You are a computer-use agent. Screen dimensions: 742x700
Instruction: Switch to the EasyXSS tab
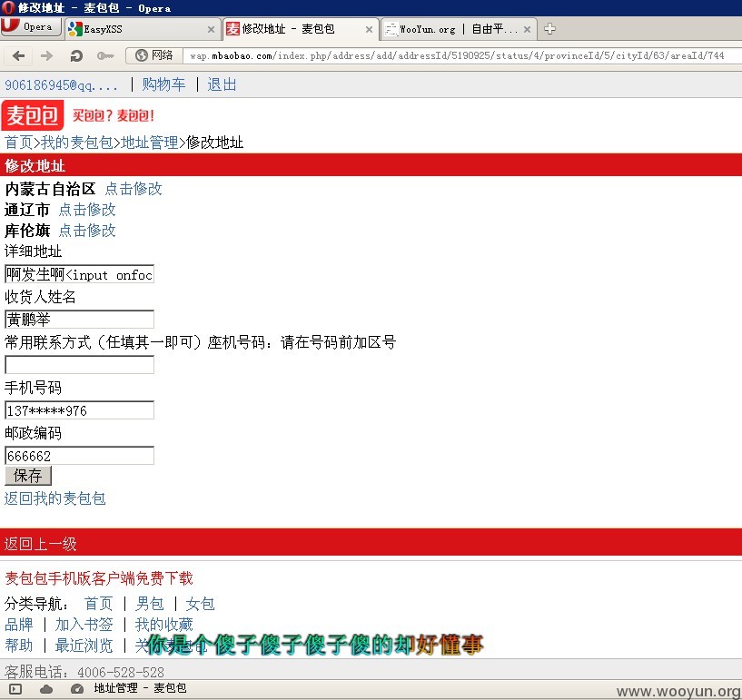tap(142, 29)
